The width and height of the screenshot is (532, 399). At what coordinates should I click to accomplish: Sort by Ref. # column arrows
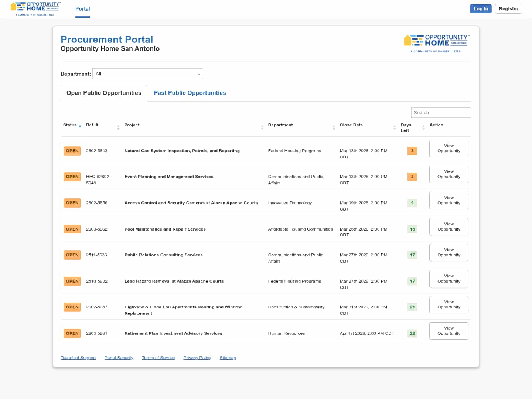(x=118, y=127)
